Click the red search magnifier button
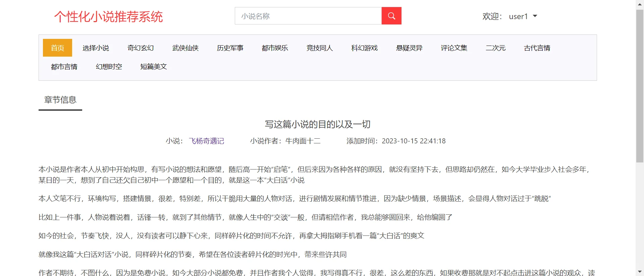This screenshot has width=644, height=276. point(391,16)
